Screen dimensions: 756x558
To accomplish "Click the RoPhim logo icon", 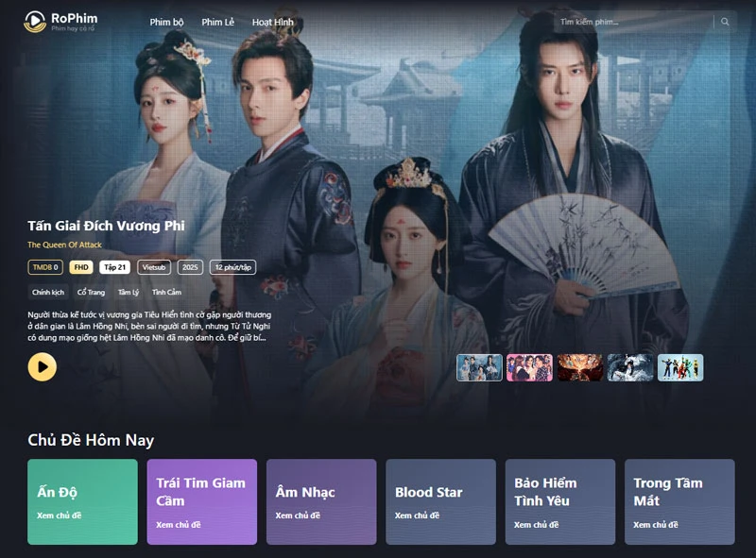I will click(34, 22).
